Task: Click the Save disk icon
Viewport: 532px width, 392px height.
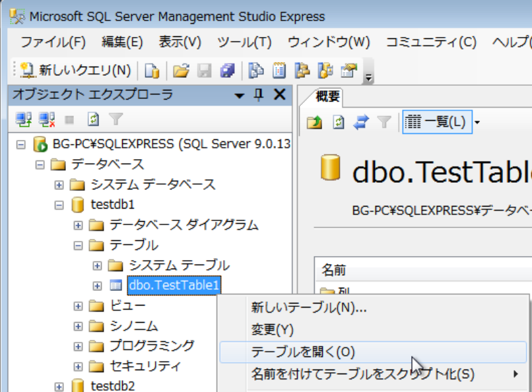Action: [x=204, y=71]
